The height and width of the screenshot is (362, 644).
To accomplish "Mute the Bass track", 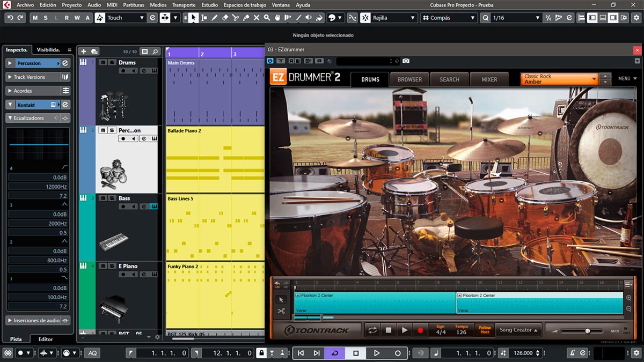I will pyautogui.click(x=103, y=198).
